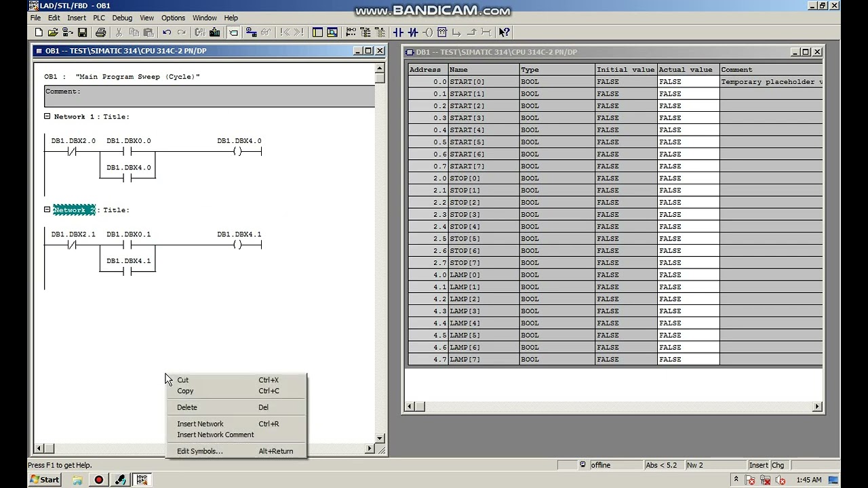The image size is (868, 488).
Task: Click the Bandicam record taskbar icon
Action: [x=99, y=479]
